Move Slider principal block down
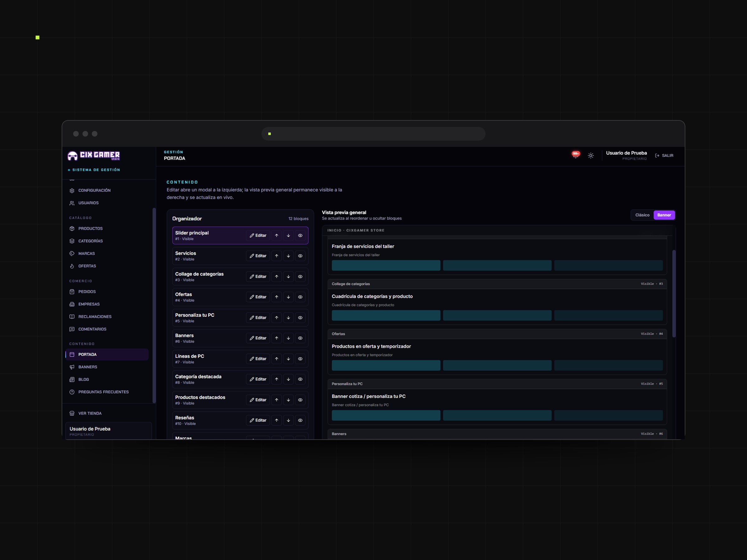Viewport: 747px width, 560px height. coord(289,236)
